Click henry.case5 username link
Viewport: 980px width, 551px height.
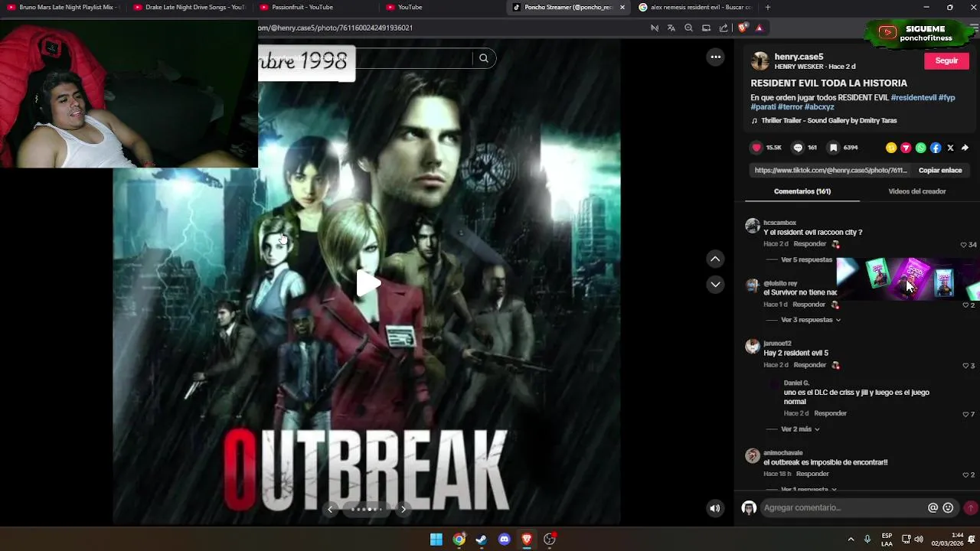tap(799, 57)
